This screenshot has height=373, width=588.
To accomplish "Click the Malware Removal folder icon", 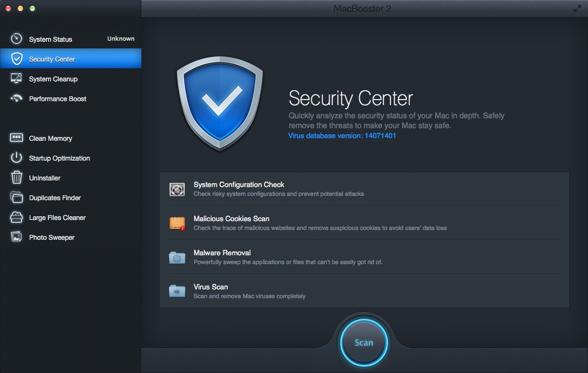I will click(177, 257).
